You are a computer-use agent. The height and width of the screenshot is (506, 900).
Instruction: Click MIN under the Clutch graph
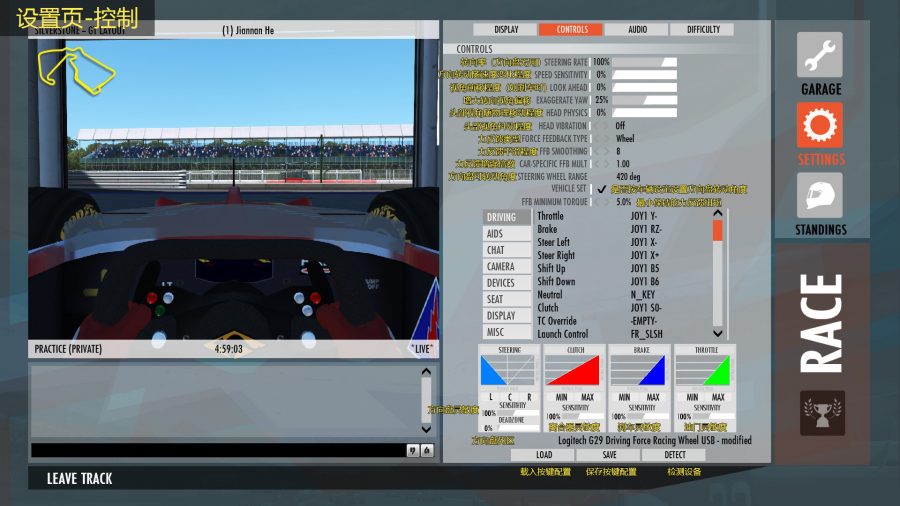pos(561,397)
